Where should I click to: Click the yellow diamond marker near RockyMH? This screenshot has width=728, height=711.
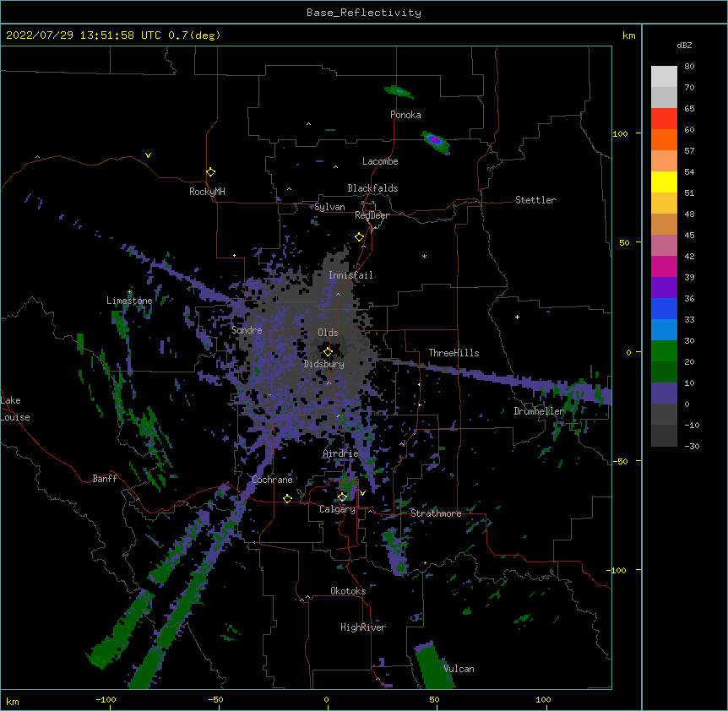pos(210,171)
